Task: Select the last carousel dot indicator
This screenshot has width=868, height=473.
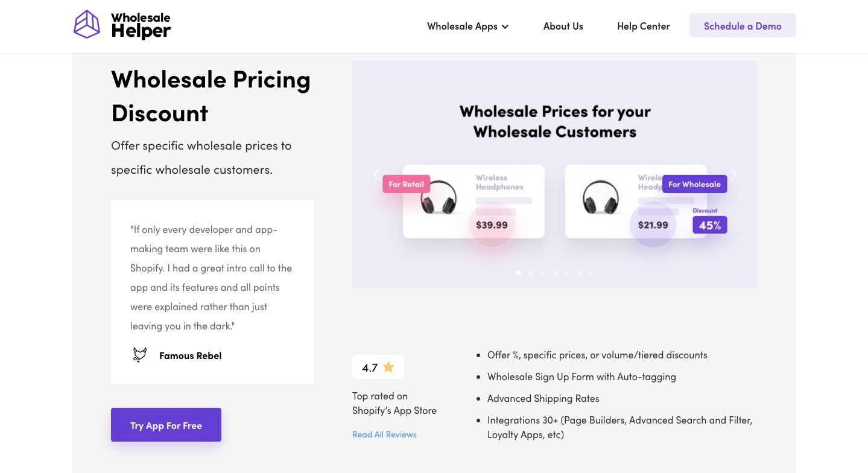Action: 591,273
